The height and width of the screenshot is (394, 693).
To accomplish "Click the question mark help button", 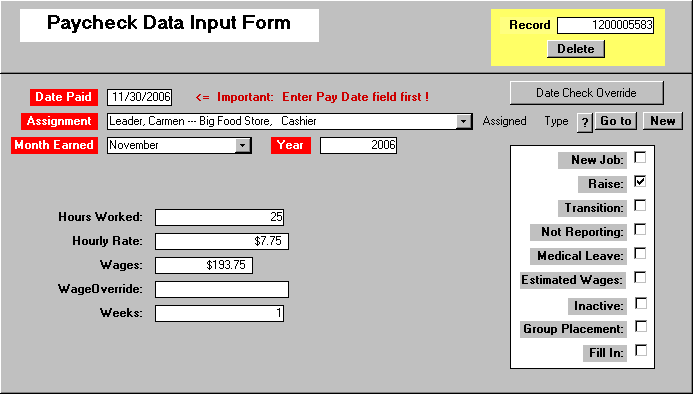I will 585,122.
